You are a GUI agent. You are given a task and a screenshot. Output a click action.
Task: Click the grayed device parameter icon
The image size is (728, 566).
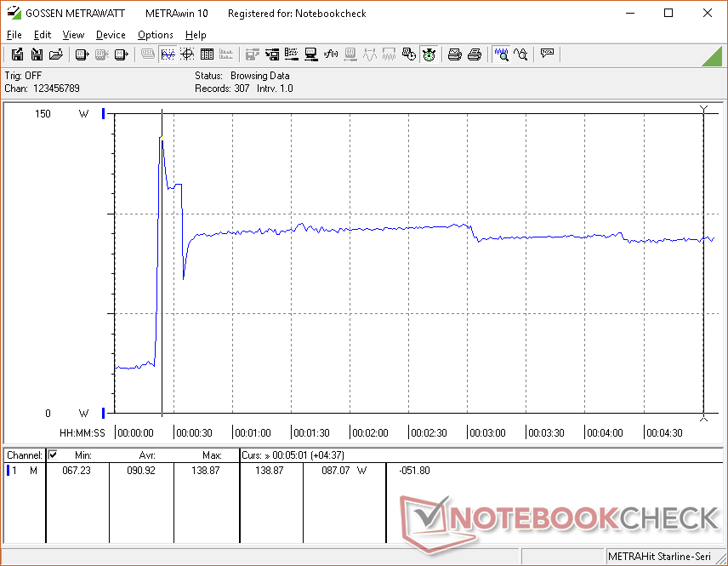350,54
